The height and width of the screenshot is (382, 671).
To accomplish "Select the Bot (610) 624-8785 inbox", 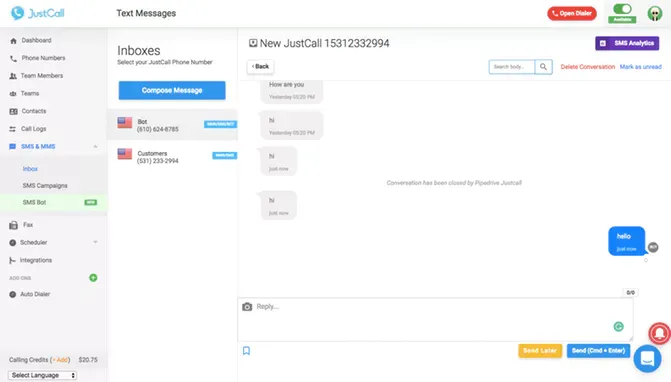I will [172, 124].
